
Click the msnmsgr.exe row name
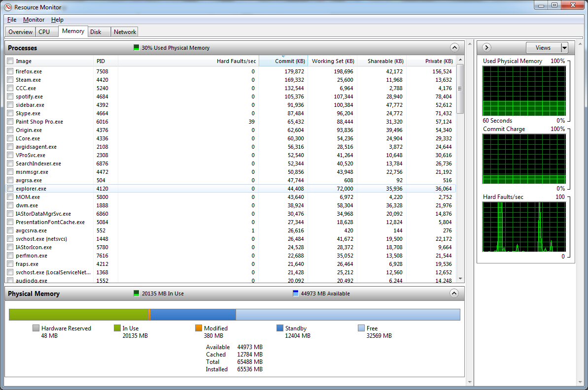point(32,172)
